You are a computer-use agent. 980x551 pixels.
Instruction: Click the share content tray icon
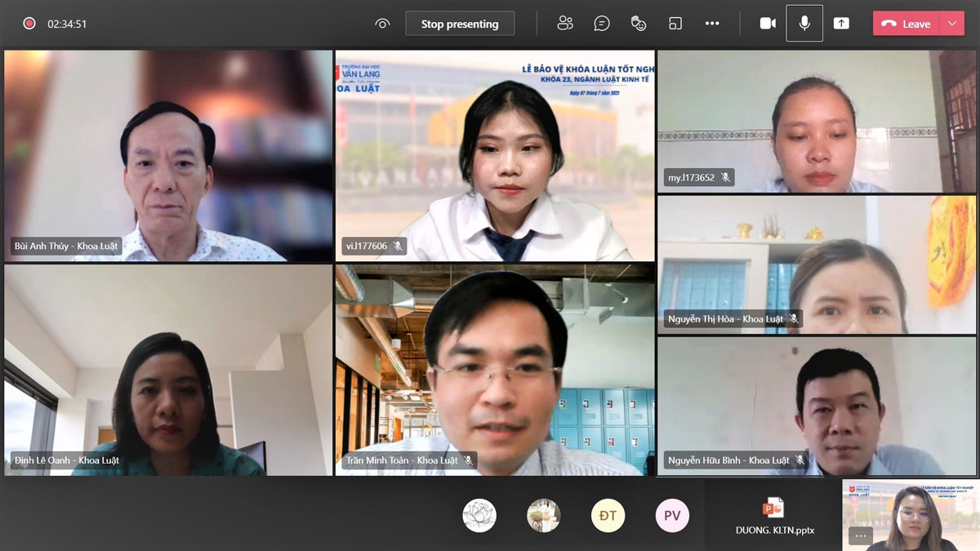tap(841, 24)
